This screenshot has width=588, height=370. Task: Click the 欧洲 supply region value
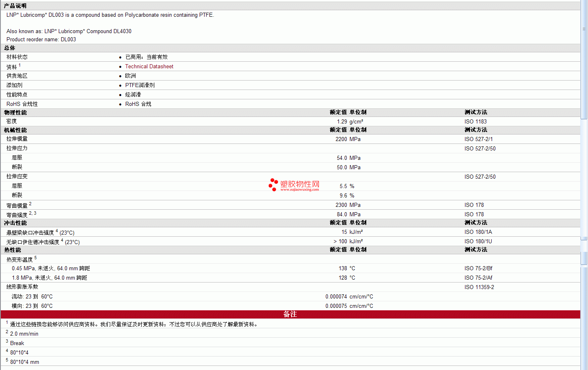[x=130, y=76]
